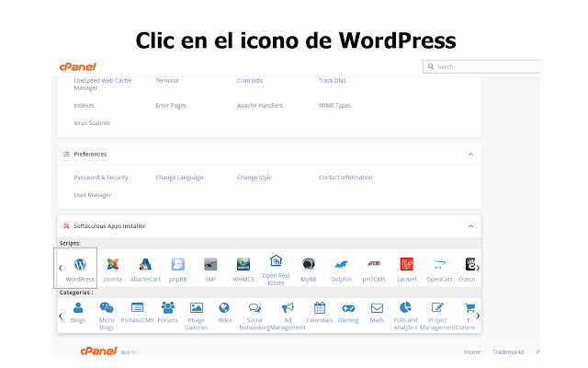Open Cron Jobs
The width and height of the screenshot is (588, 368).
tap(250, 80)
